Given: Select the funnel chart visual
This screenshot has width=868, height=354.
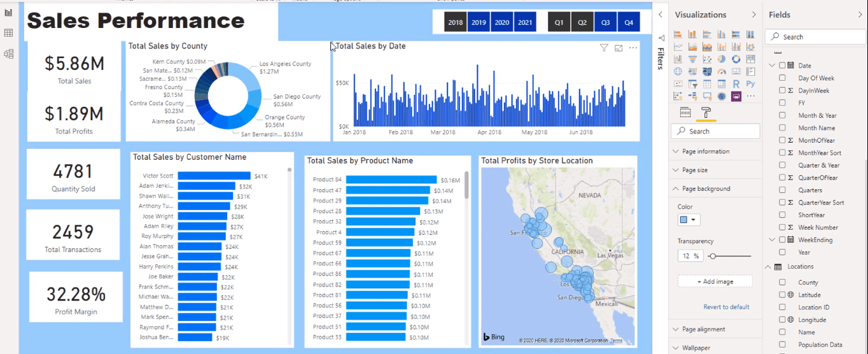Looking at the screenshot, I should click(692, 59).
